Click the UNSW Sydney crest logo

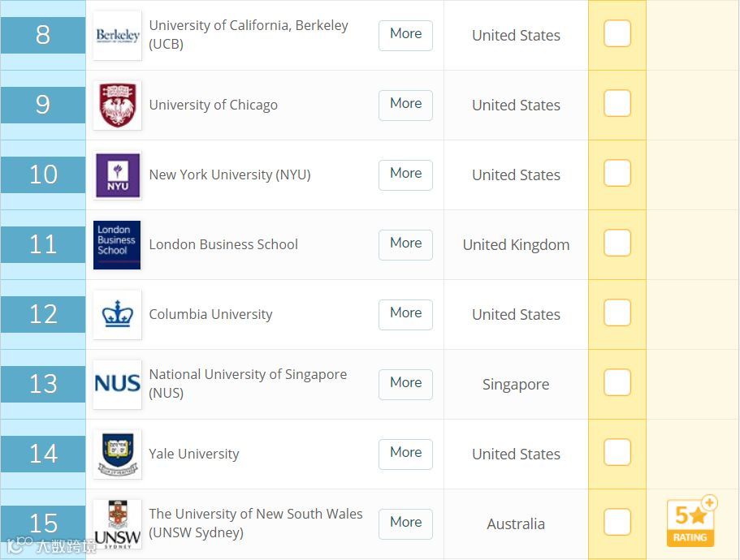pyautogui.click(x=117, y=523)
